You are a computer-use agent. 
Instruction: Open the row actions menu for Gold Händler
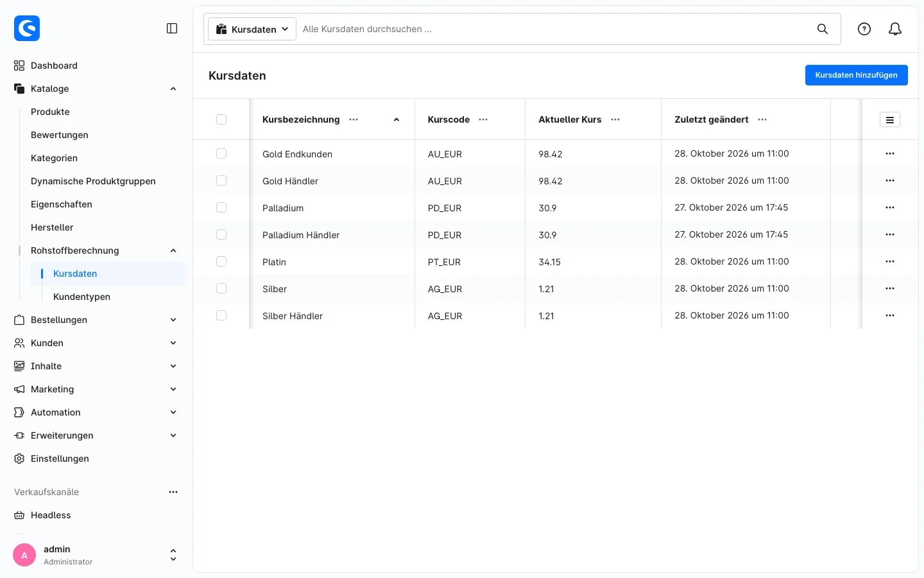(890, 180)
